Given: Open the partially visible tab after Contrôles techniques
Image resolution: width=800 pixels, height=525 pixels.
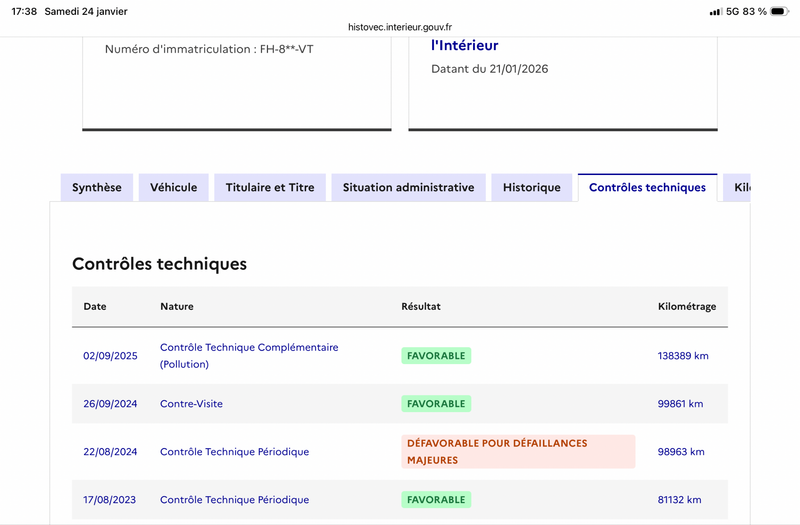Looking at the screenshot, I should [x=739, y=188].
